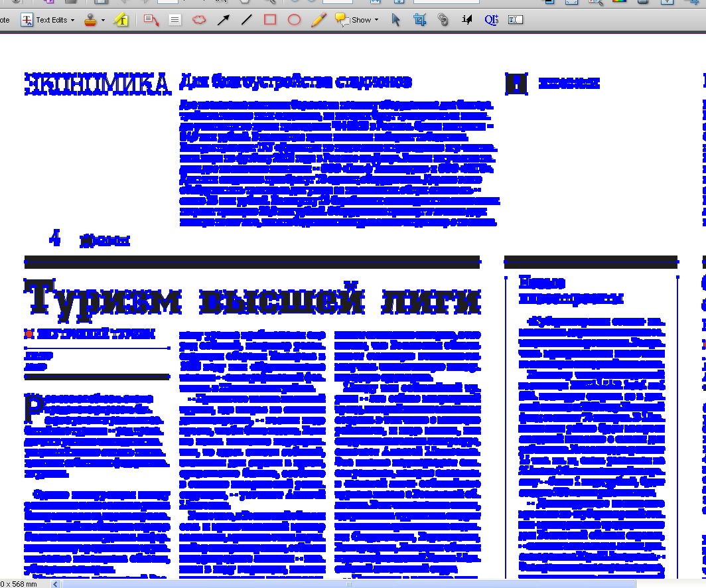Choose the Crop tool
706x588 pixels.
tap(419, 20)
